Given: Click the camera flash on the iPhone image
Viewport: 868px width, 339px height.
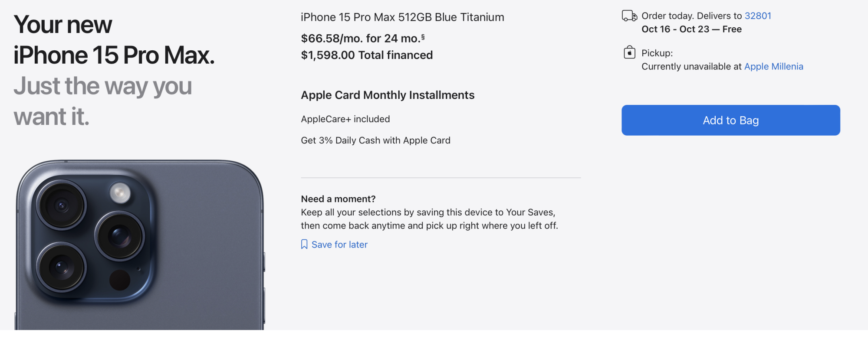Looking at the screenshot, I should pyautogui.click(x=120, y=192).
